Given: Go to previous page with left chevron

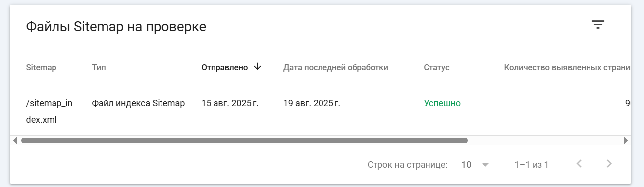Looking at the screenshot, I should coord(579,164).
